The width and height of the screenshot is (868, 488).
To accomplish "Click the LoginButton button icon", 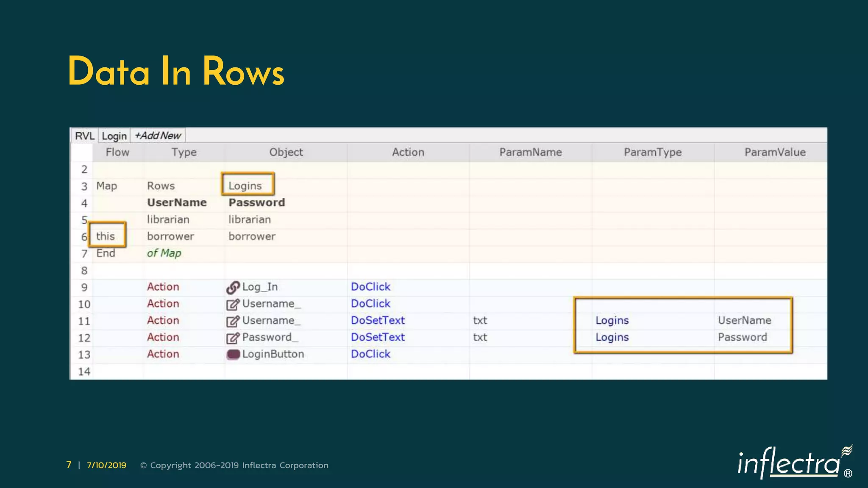I will coord(233,355).
